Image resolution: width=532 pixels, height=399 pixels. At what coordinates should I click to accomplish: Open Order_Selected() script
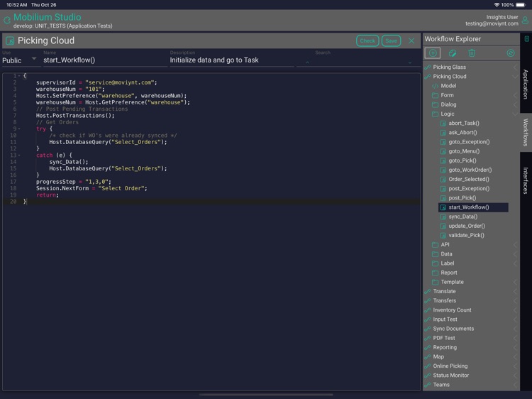coord(469,180)
